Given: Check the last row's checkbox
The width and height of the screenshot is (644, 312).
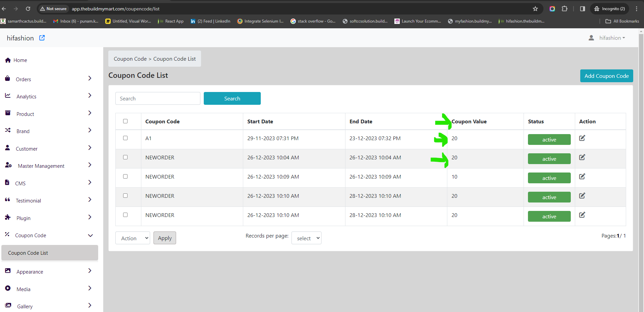Looking at the screenshot, I should 125,215.
